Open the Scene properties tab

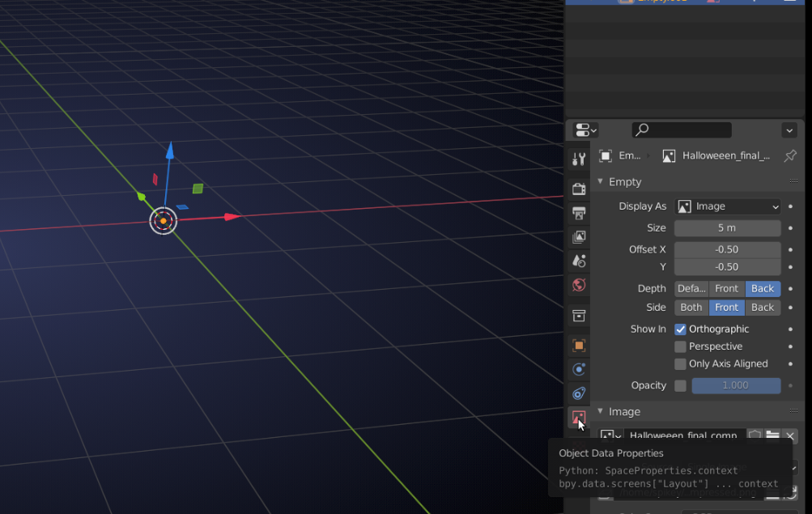(x=579, y=261)
